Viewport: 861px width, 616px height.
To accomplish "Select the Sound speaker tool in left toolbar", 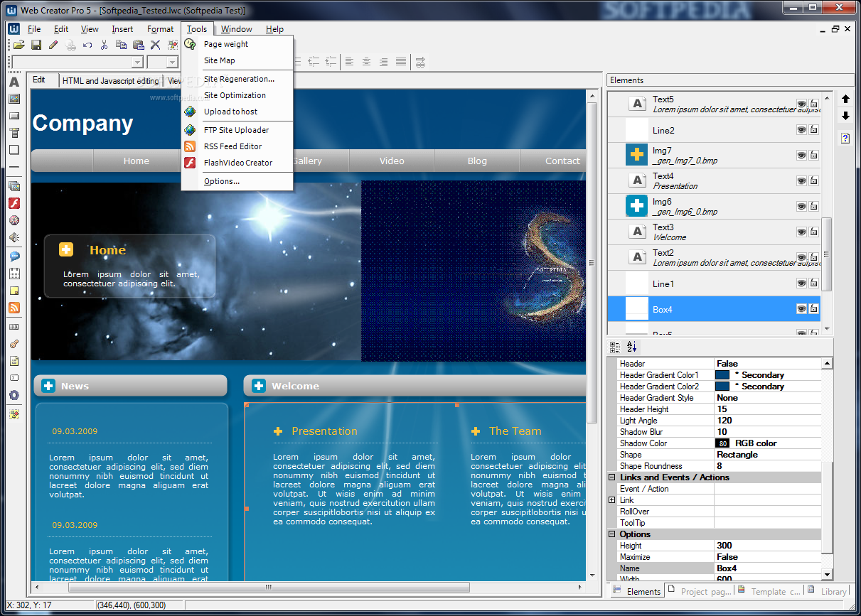I will [x=14, y=237].
